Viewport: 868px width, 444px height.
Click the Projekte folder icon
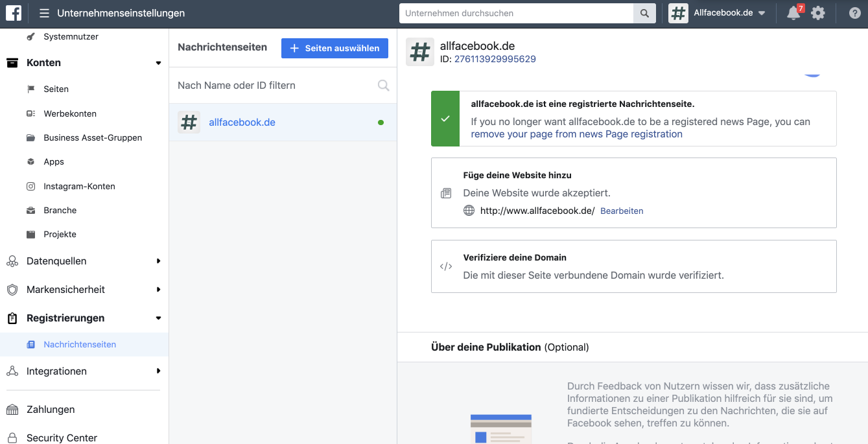30,235
